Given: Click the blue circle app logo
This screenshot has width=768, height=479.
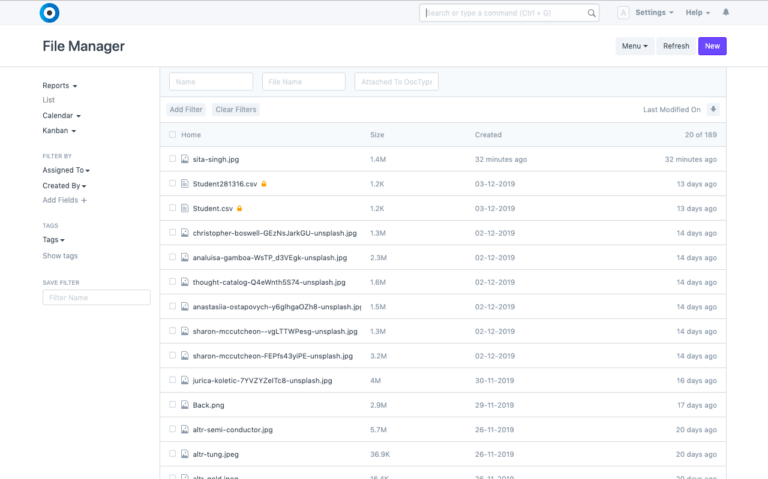Looking at the screenshot, I should pyautogui.click(x=49, y=13).
